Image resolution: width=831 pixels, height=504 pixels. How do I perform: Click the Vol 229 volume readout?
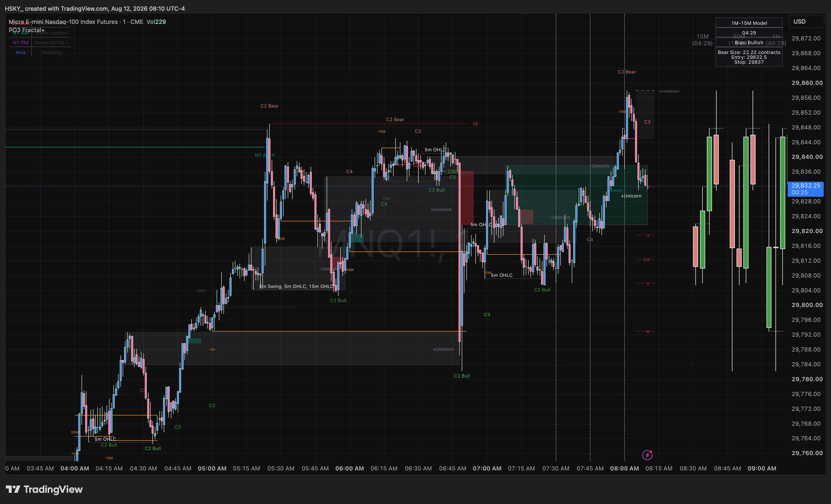pos(156,22)
